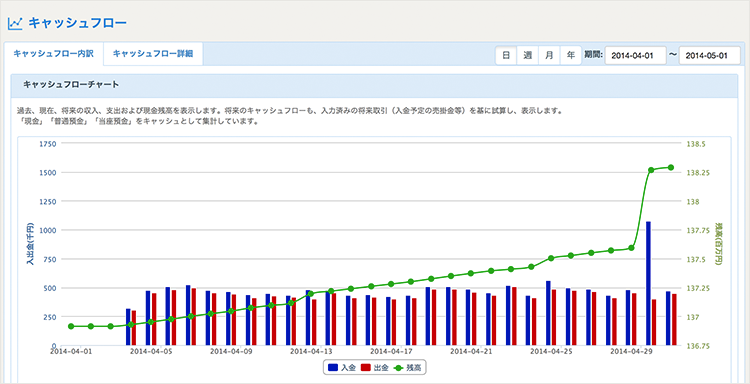Toggle the 残高 legend entry

407,368
